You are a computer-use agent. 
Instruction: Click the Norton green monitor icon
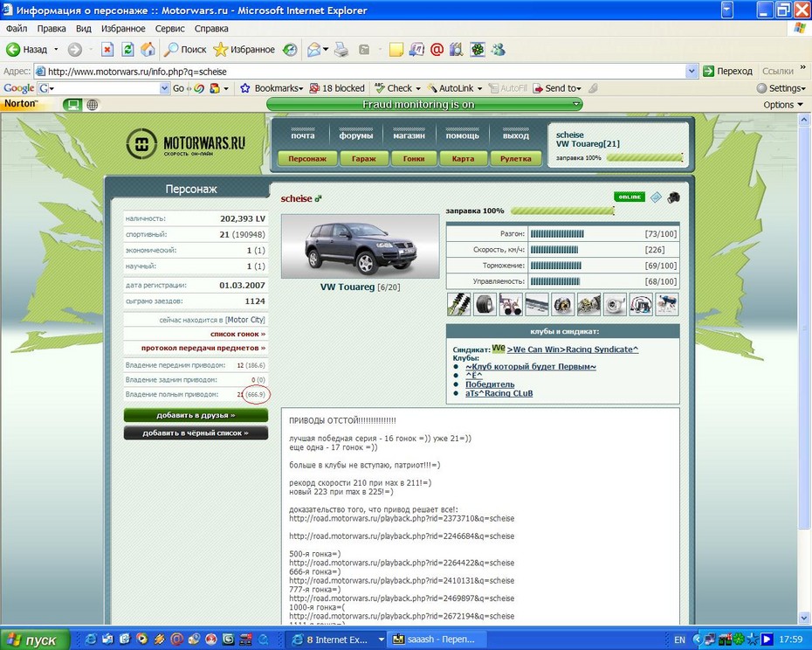(x=72, y=105)
